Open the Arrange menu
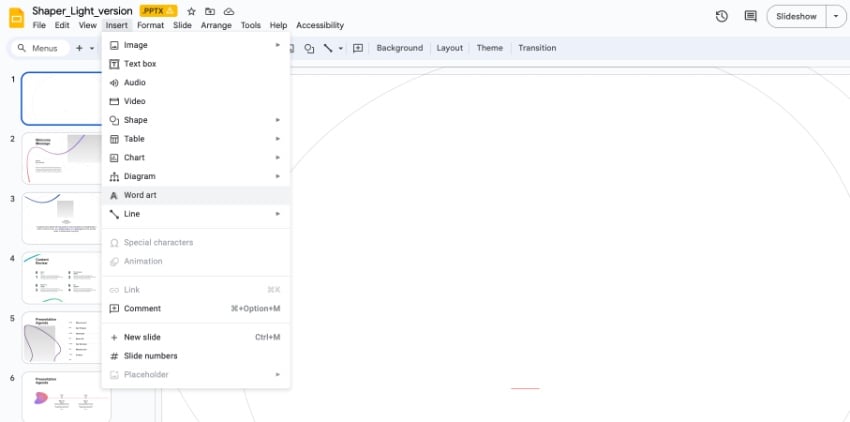 (216, 25)
